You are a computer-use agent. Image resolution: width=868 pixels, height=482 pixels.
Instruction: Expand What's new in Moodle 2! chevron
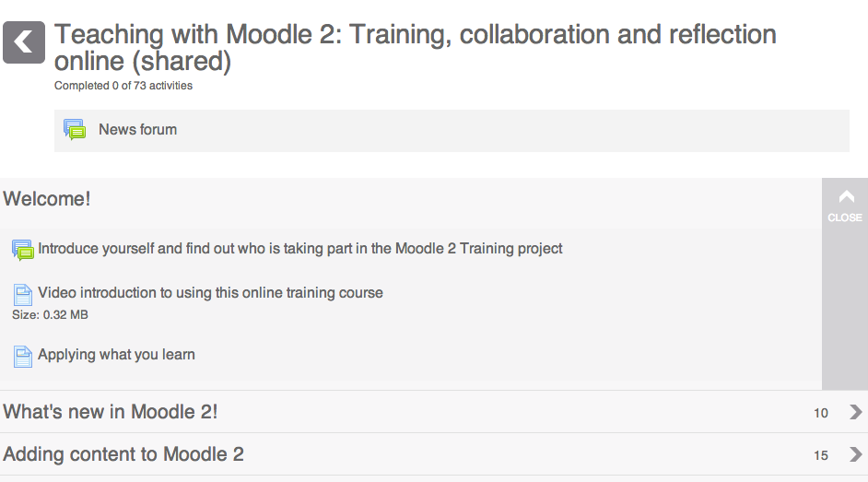[855, 412]
